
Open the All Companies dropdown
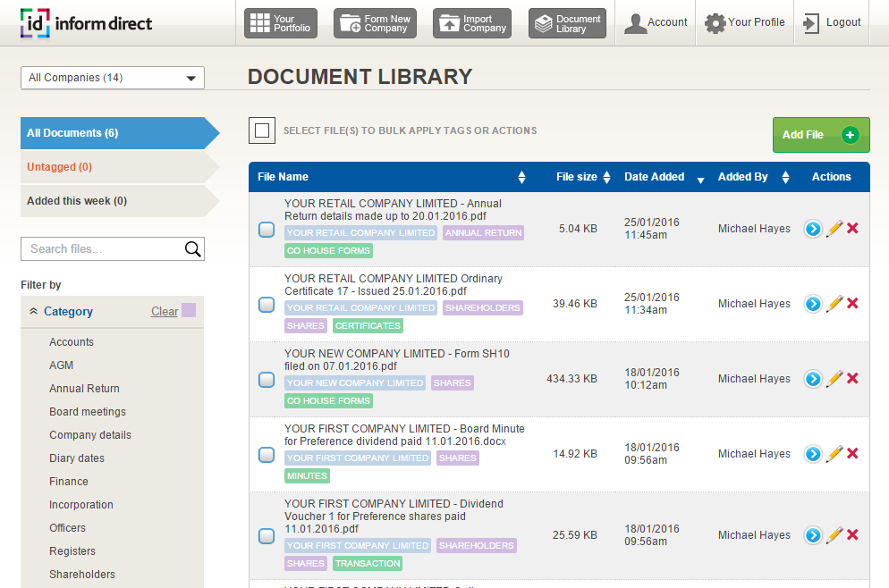[x=113, y=78]
